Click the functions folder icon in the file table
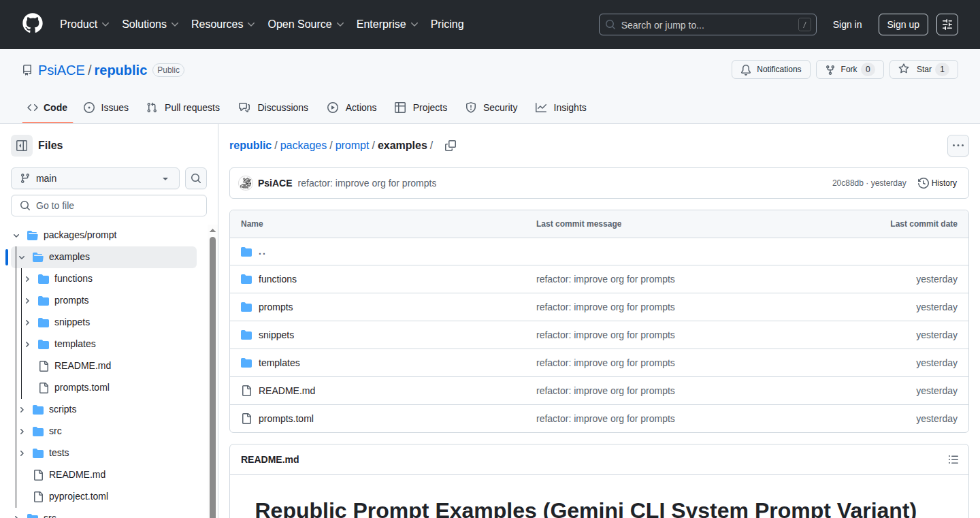This screenshot has height=518, width=980. 246,279
